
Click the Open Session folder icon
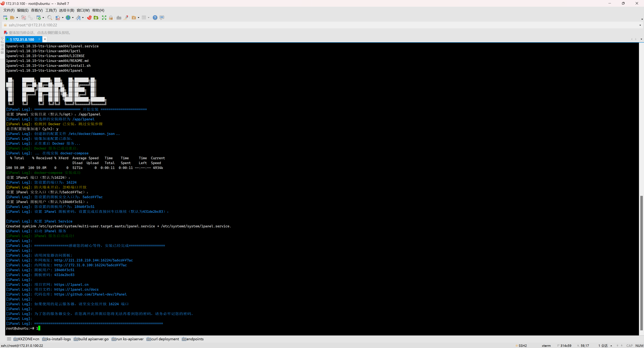click(12, 17)
